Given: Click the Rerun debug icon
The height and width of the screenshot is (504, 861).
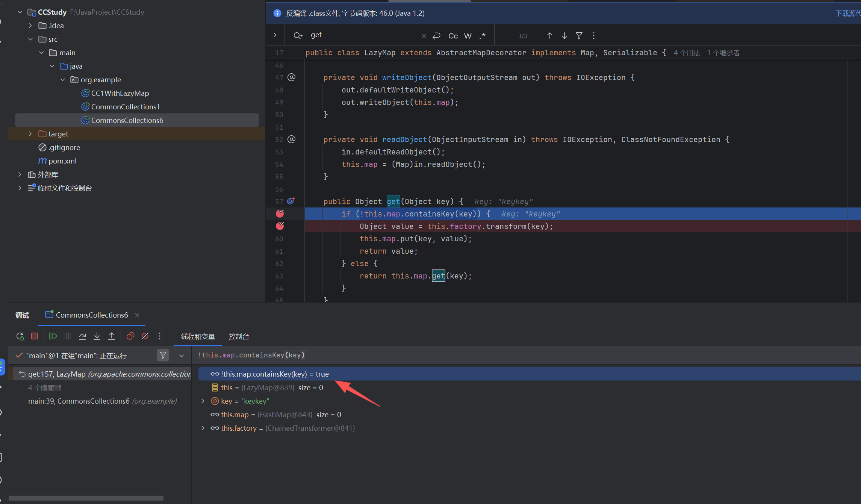Looking at the screenshot, I should point(20,336).
